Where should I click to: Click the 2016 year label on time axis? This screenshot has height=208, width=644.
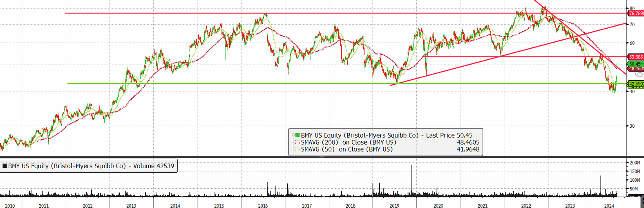pos(263,206)
